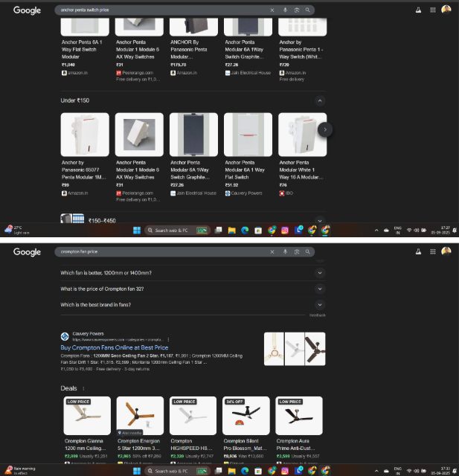
Task: Open profile avatar in crompton fan window
Action: [446, 251]
